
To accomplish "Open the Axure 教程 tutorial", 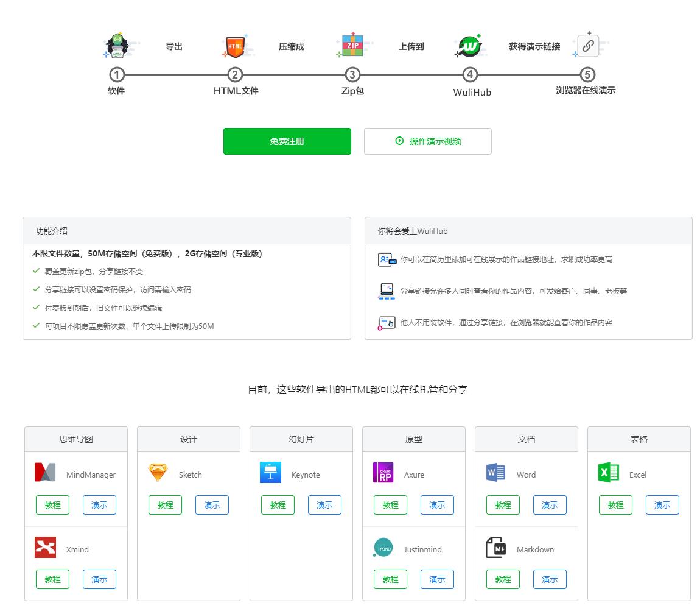I will coord(391,505).
